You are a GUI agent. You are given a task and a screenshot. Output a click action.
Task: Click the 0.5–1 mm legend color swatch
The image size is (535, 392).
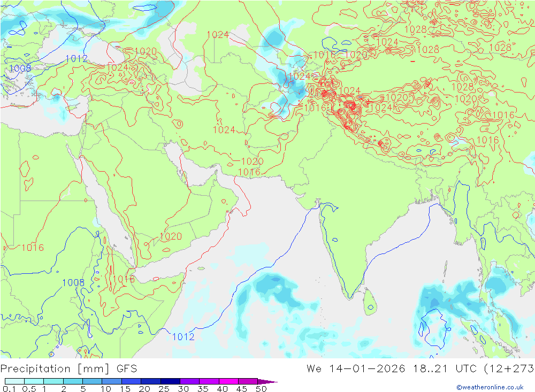tap(34, 381)
